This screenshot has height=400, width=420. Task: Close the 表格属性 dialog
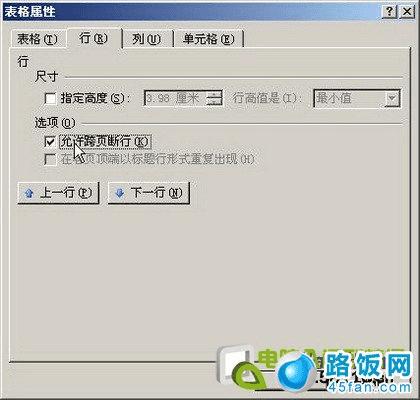click(406, 12)
